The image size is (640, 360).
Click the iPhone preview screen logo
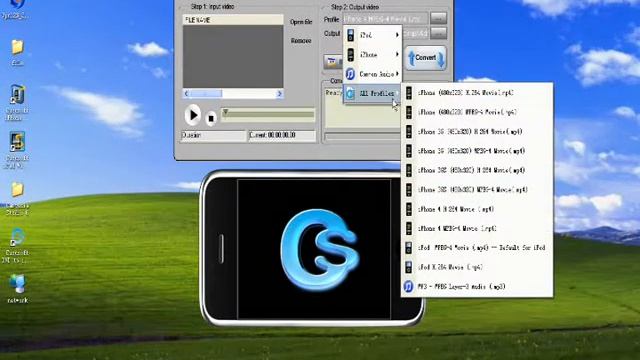[x=320, y=250]
